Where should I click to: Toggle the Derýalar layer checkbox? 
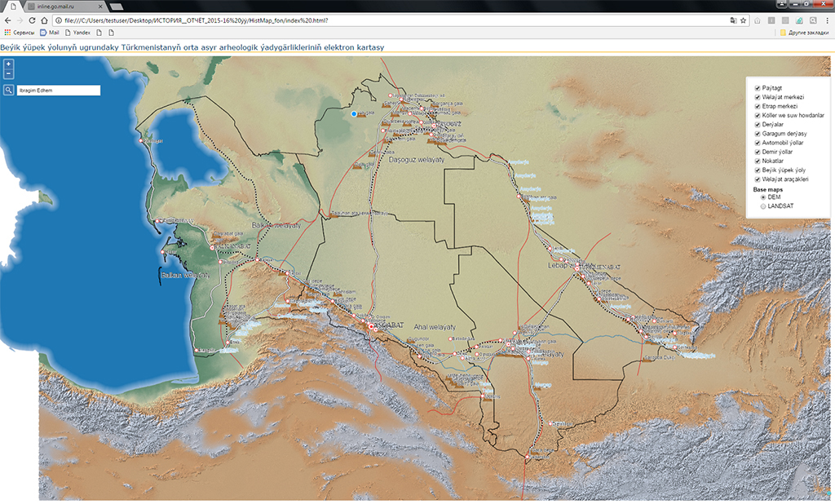pos(758,124)
